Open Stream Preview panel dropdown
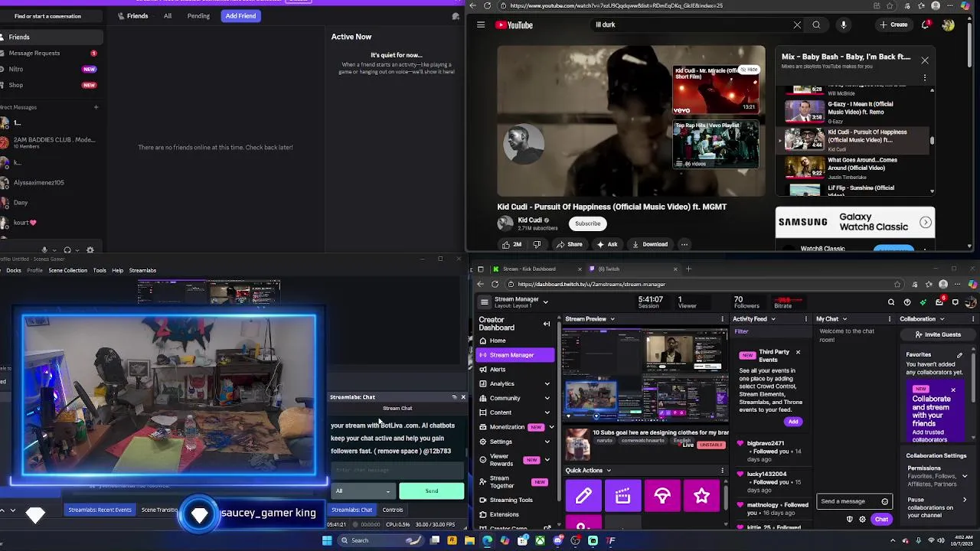The width and height of the screenshot is (980, 551). click(x=612, y=319)
